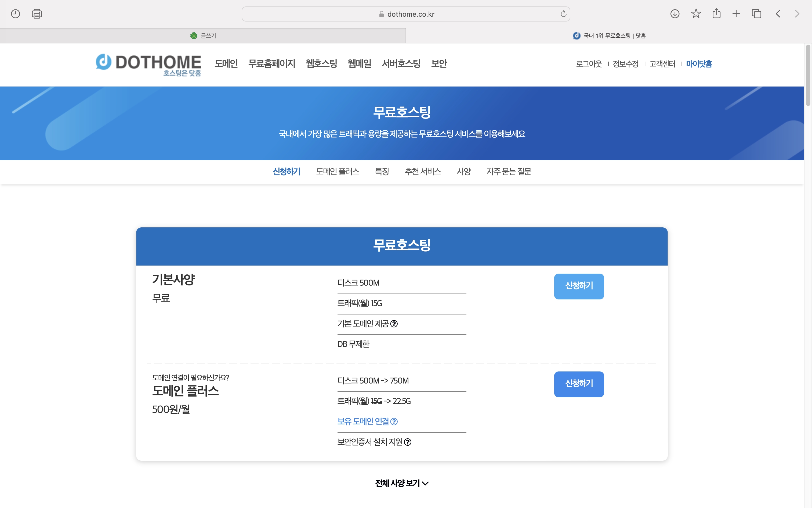Go to 마이닷홈 page
The height and width of the screenshot is (508, 812).
699,64
